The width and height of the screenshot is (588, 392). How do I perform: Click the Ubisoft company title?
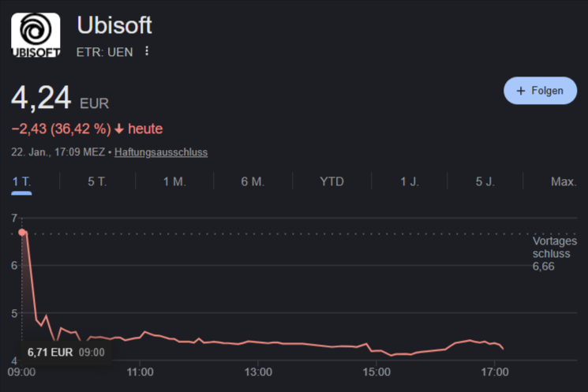point(114,25)
